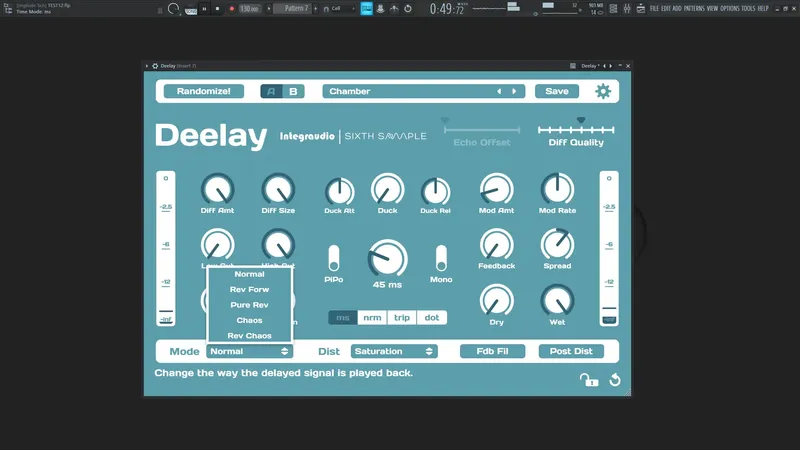Screen dimensions: 800x450
Task: Click the add pattern plus button
Action: point(315,9)
